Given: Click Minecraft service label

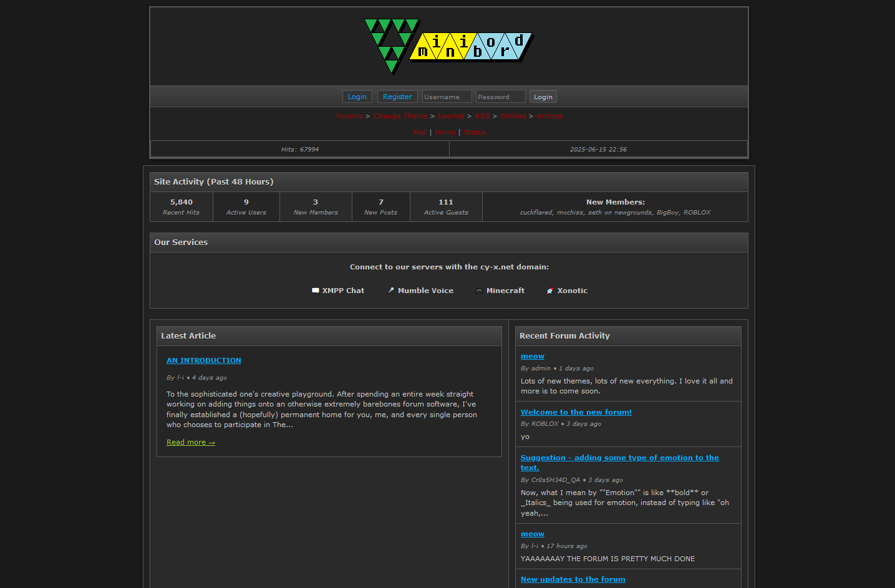Looking at the screenshot, I should (x=505, y=291).
